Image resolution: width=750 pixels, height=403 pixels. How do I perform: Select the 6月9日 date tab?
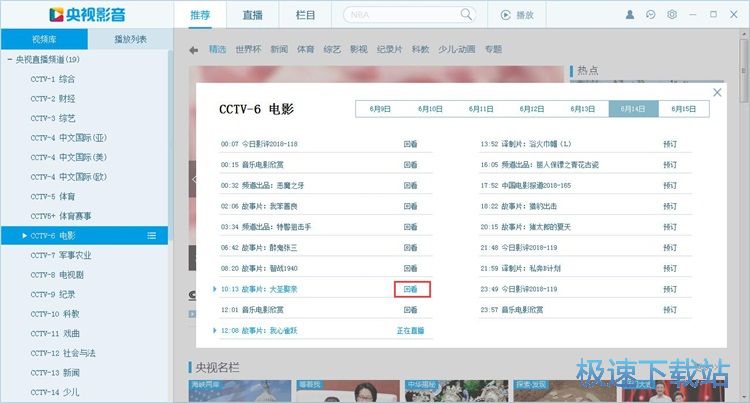[x=380, y=109]
